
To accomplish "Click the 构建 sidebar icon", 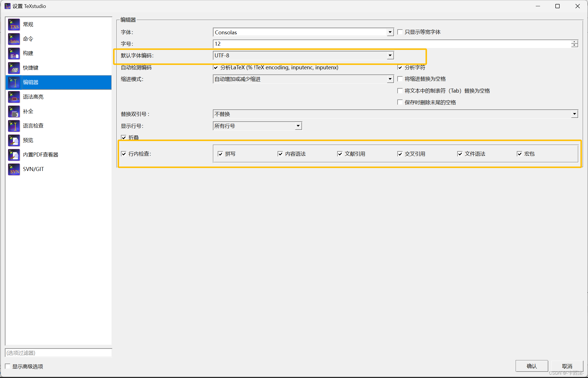I will click(x=14, y=53).
